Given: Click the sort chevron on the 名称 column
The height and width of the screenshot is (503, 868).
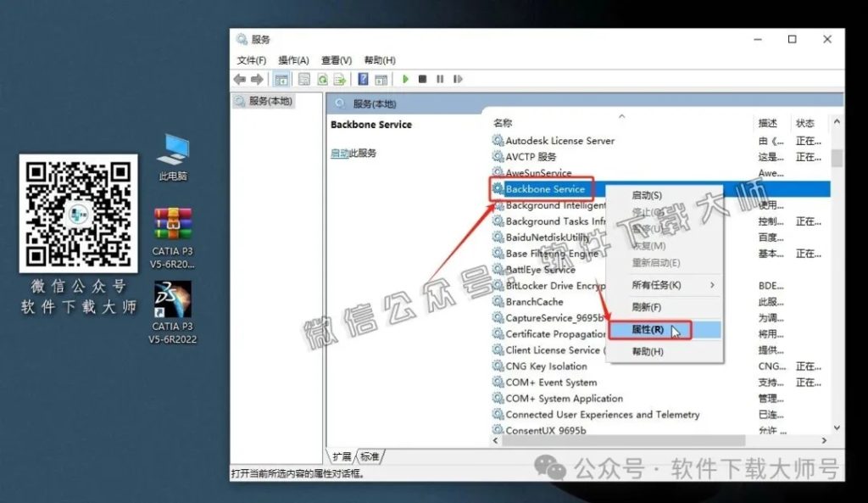Looking at the screenshot, I should 621,116.
